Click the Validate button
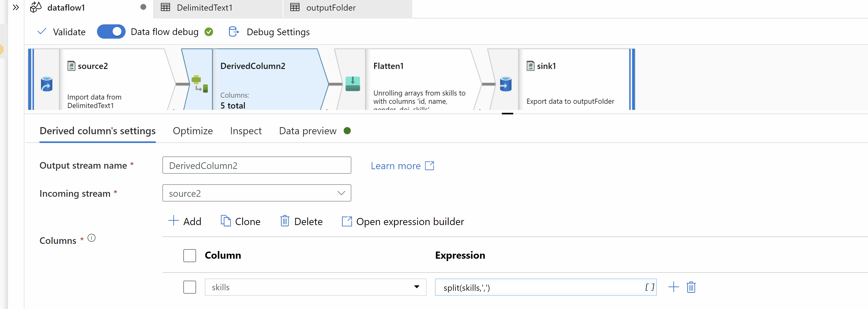868x309 pixels. point(62,32)
